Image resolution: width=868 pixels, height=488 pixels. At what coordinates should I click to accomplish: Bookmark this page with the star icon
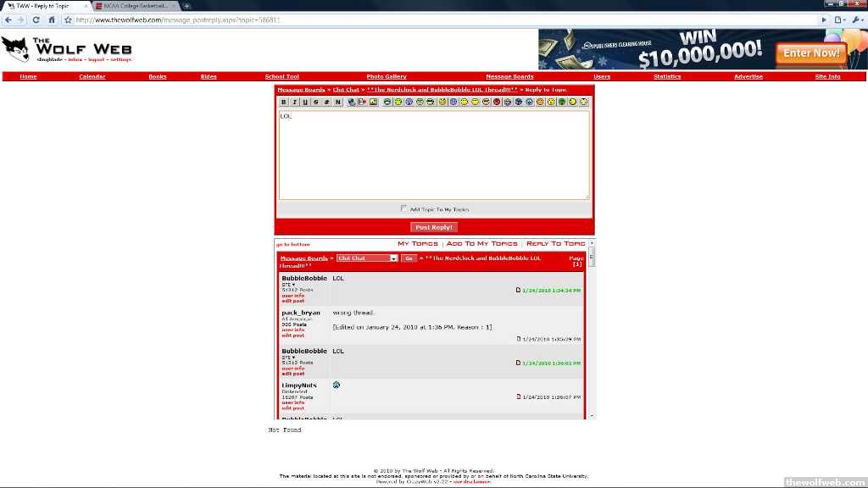67,19
